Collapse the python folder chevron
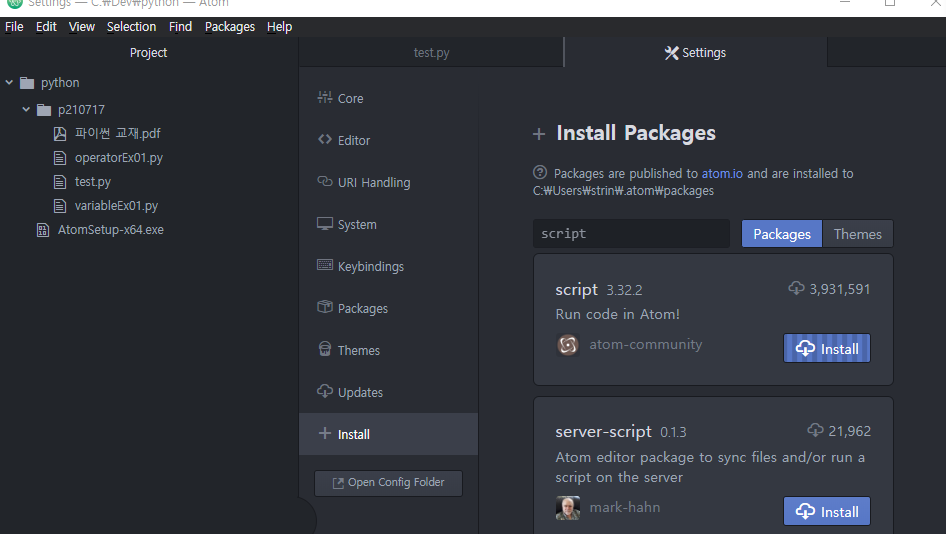This screenshot has height=534, width=946. [x=9, y=83]
